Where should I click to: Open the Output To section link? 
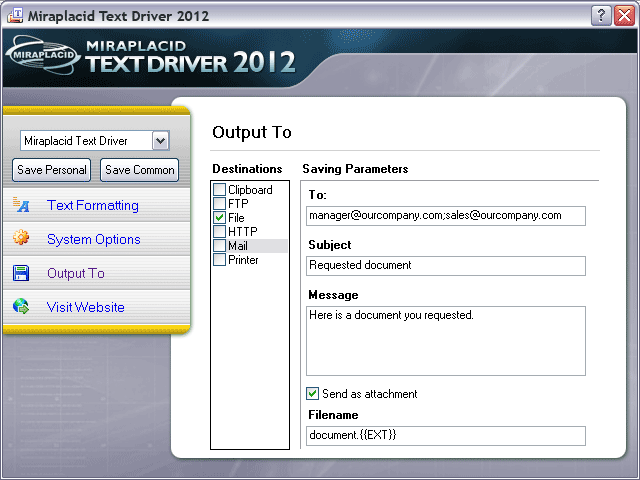[76, 273]
